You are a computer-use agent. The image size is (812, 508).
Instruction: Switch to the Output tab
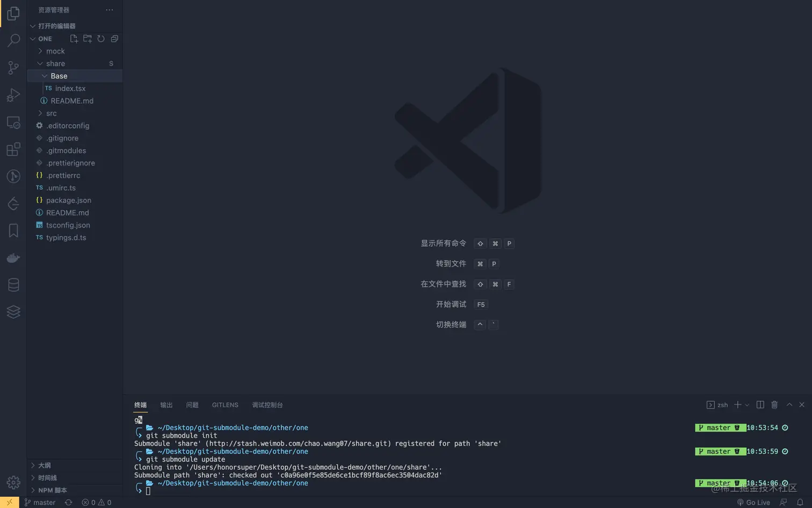(166, 405)
